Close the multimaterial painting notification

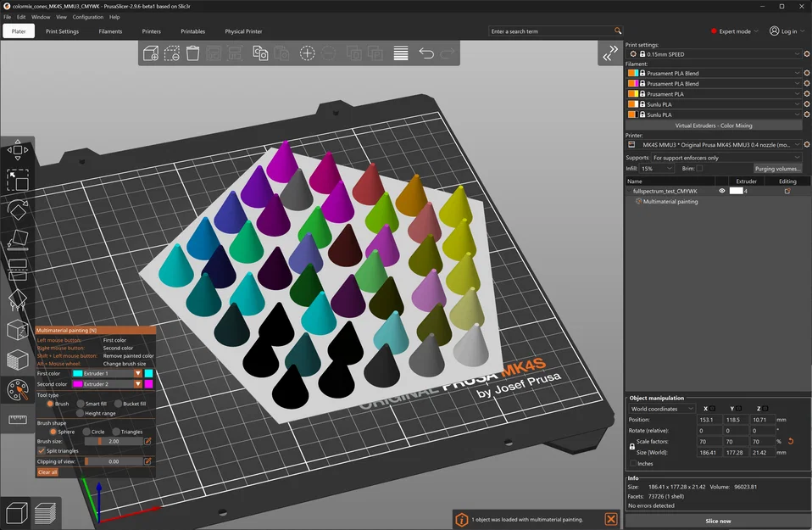[611, 519]
